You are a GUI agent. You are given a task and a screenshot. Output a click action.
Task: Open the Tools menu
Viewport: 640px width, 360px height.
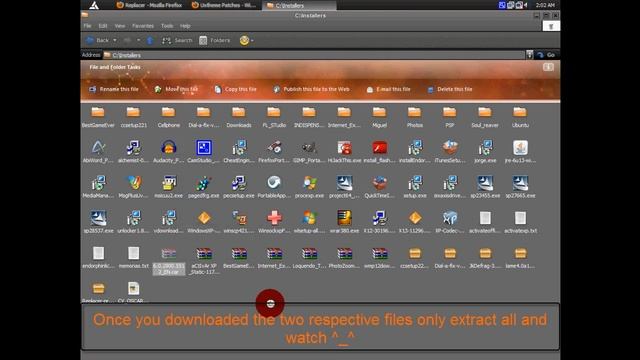[167, 26]
